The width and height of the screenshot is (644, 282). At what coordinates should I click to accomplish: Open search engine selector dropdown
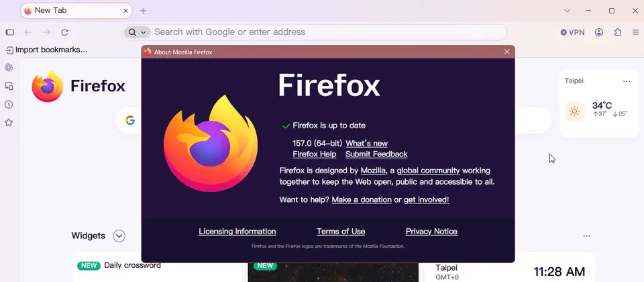[x=137, y=32]
